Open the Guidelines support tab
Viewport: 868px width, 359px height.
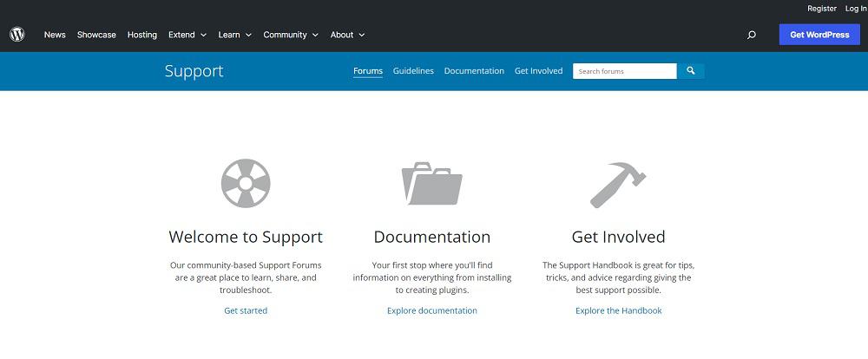(413, 71)
